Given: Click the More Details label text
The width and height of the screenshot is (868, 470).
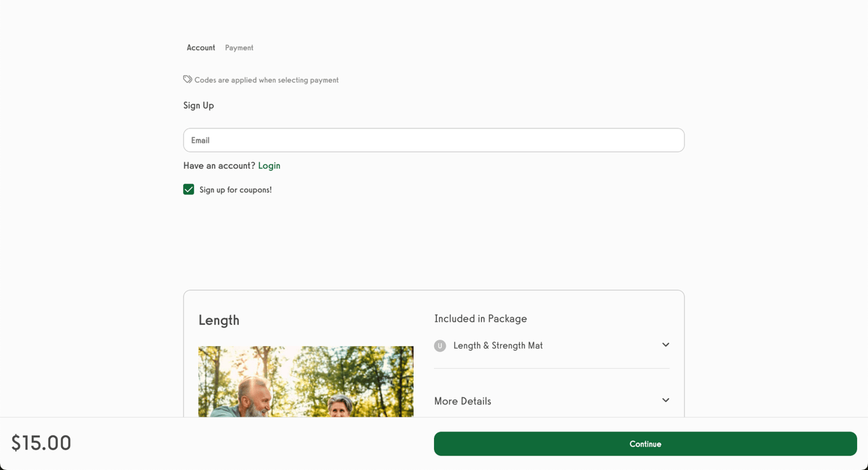Looking at the screenshot, I should click(463, 401).
